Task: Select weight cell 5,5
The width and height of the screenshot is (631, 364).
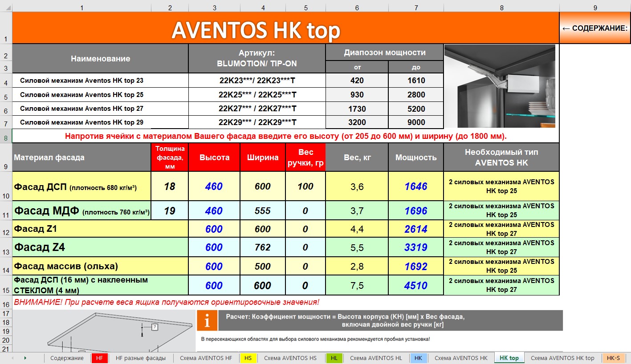Action: [x=357, y=247]
